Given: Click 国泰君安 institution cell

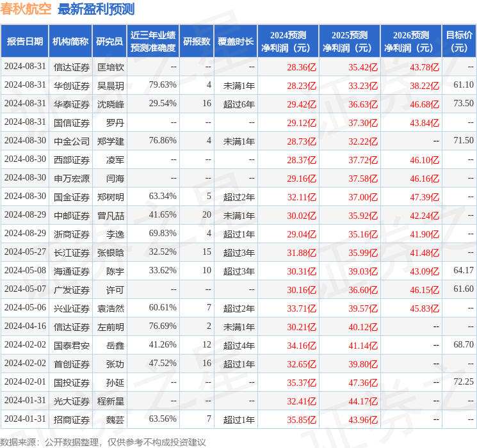Looking at the screenshot, I should tap(72, 346).
